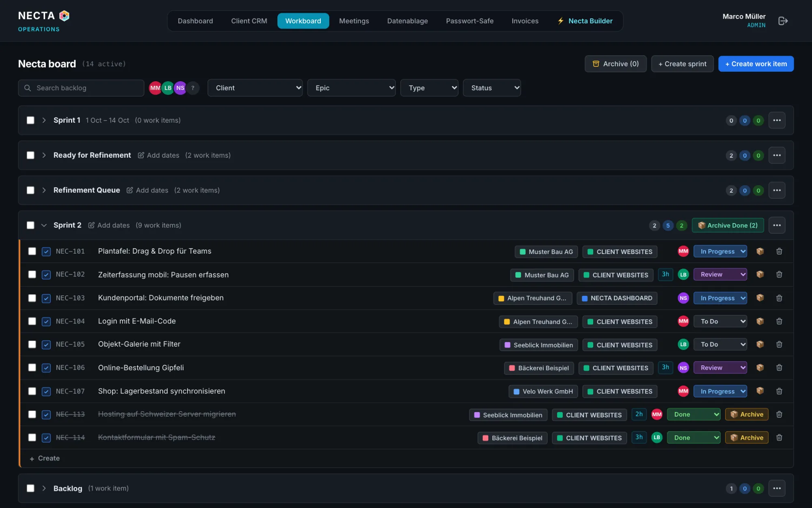
Task: Click the archive box icon for NEC-101
Action: [x=760, y=251]
